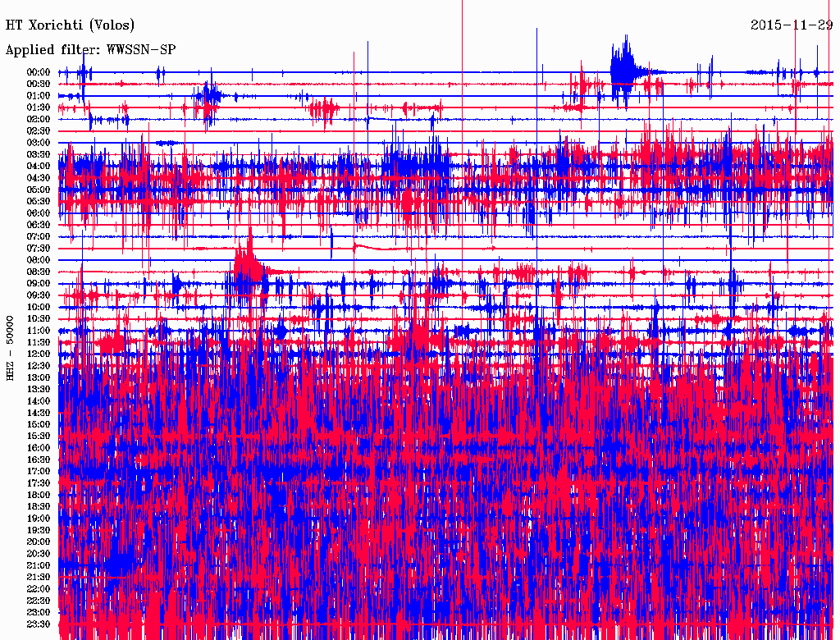Select the 13:00 time label
840x640 pixels.
pos(39,377)
